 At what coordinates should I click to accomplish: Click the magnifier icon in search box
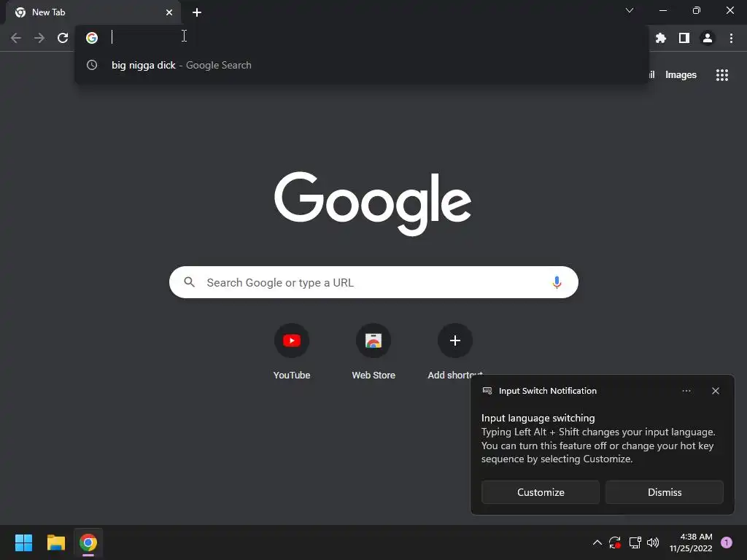click(x=190, y=282)
